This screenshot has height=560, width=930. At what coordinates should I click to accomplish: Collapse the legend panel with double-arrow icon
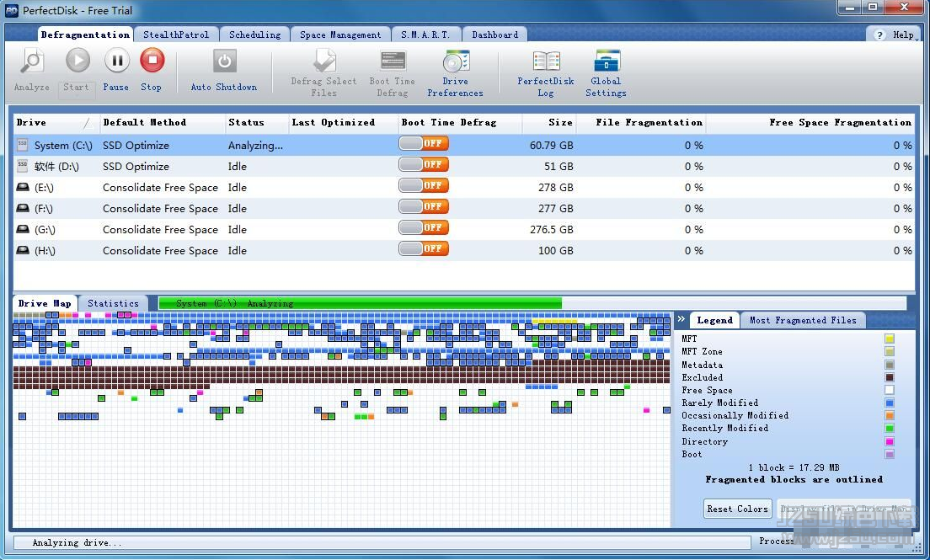pos(681,319)
